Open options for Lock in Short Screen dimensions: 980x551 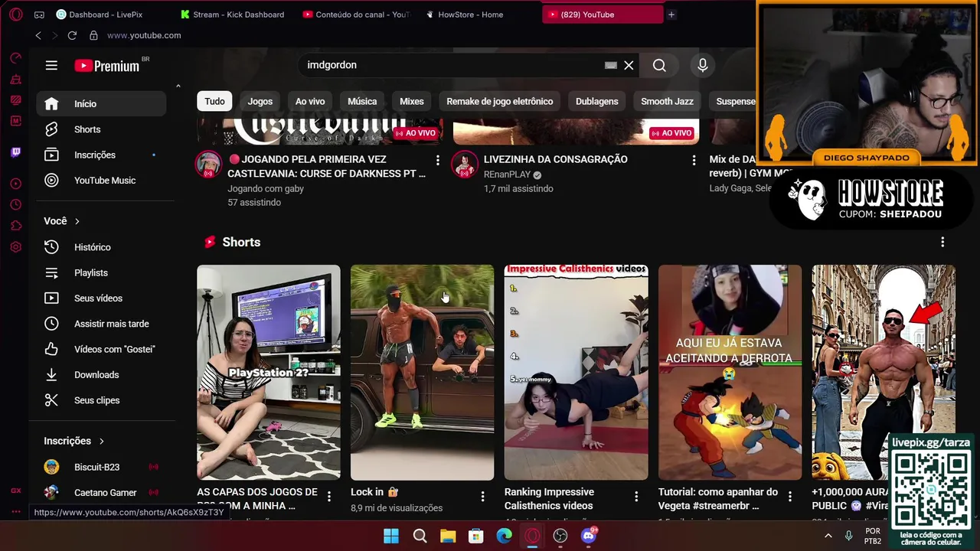[482, 497]
